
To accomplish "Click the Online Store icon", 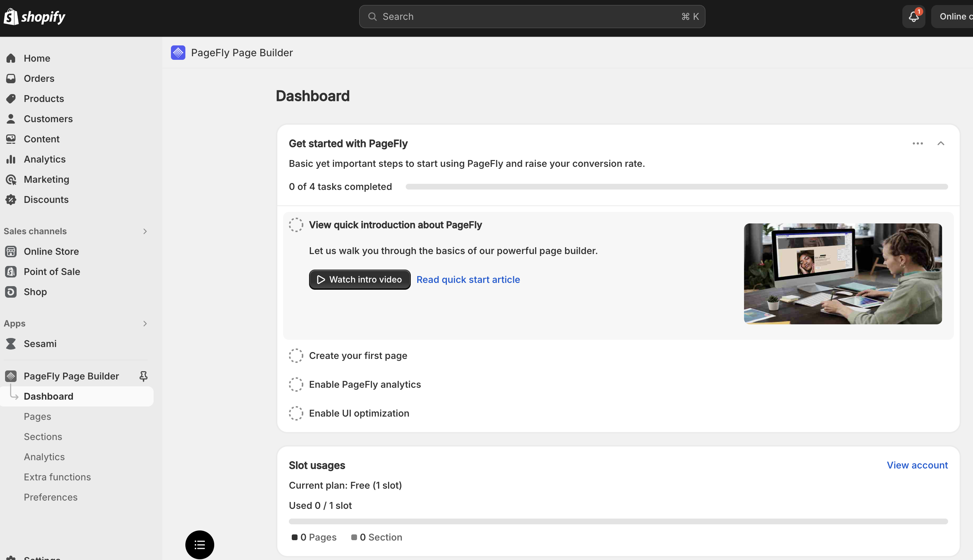I will tap(11, 252).
